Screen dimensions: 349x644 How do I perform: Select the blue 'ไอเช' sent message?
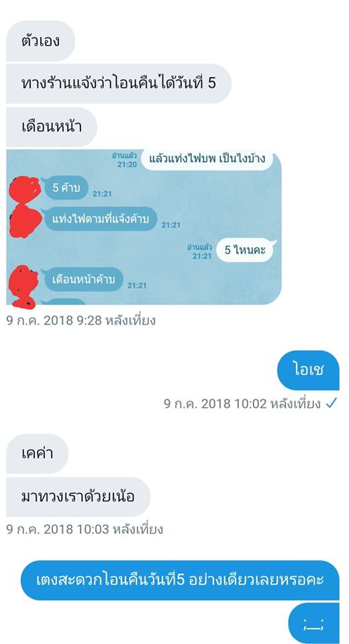[x=308, y=370]
